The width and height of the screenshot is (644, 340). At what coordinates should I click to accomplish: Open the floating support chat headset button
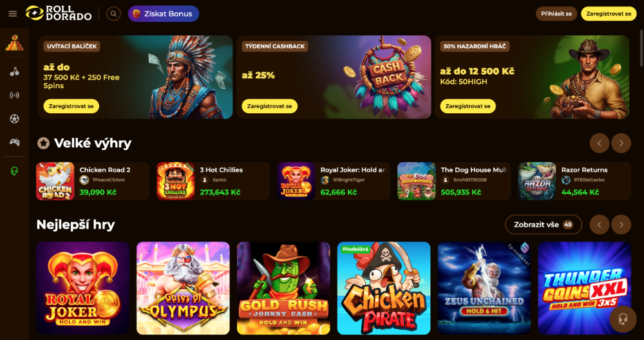pos(623,319)
